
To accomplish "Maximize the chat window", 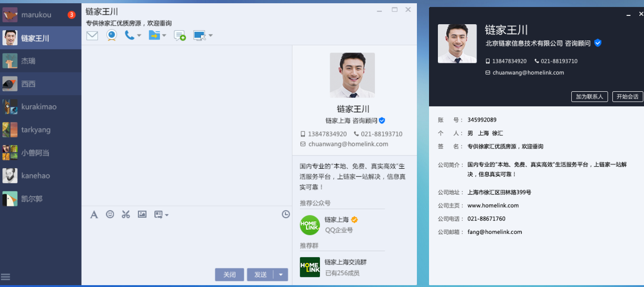I will tap(395, 9).
